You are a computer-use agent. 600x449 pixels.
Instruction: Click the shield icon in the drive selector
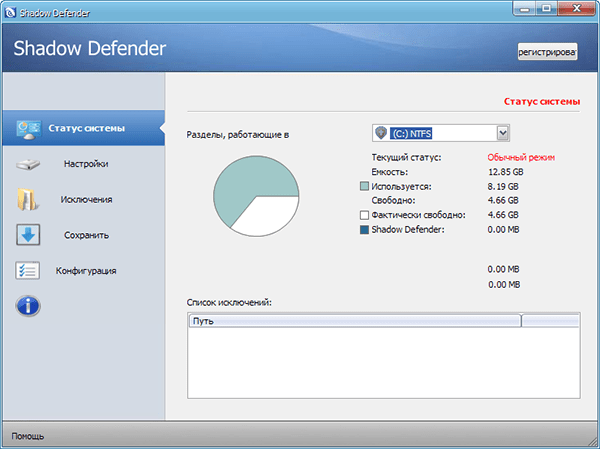point(381,133)
